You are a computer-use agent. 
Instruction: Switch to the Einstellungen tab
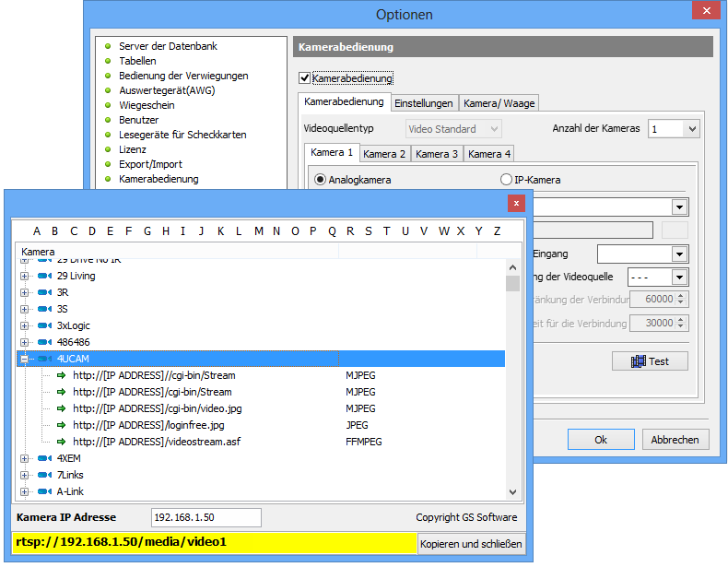coord(424,103)
